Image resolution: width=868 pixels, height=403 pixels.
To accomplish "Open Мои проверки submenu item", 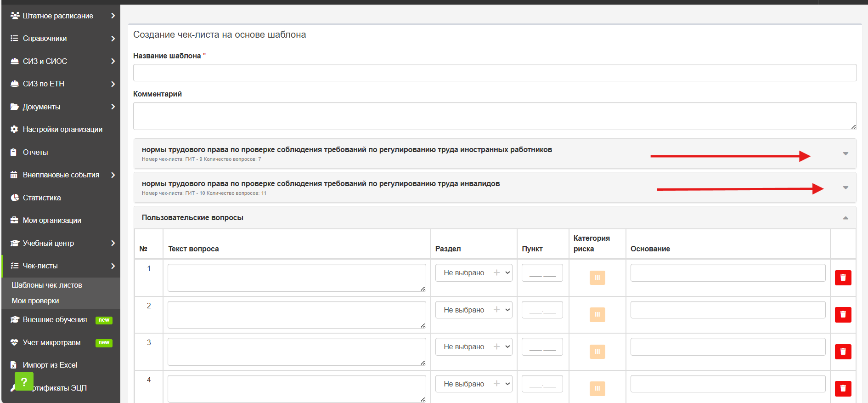I will click(x=35, y=301).
